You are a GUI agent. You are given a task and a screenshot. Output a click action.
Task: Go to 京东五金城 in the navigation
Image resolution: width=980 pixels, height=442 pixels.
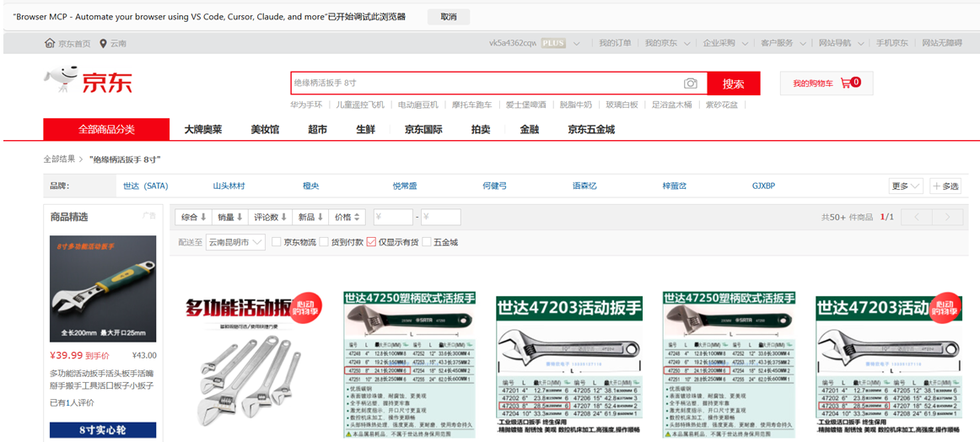pos(591,129)
